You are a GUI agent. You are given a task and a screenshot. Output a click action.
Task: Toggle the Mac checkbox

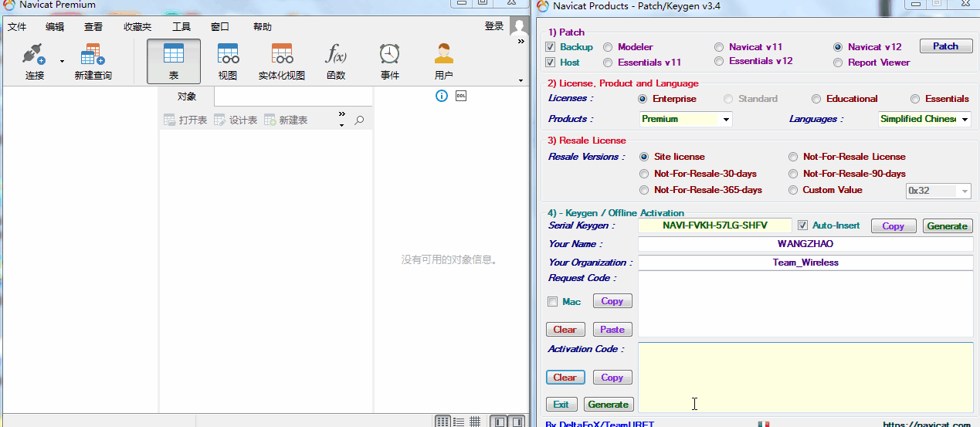pos(552,302)
